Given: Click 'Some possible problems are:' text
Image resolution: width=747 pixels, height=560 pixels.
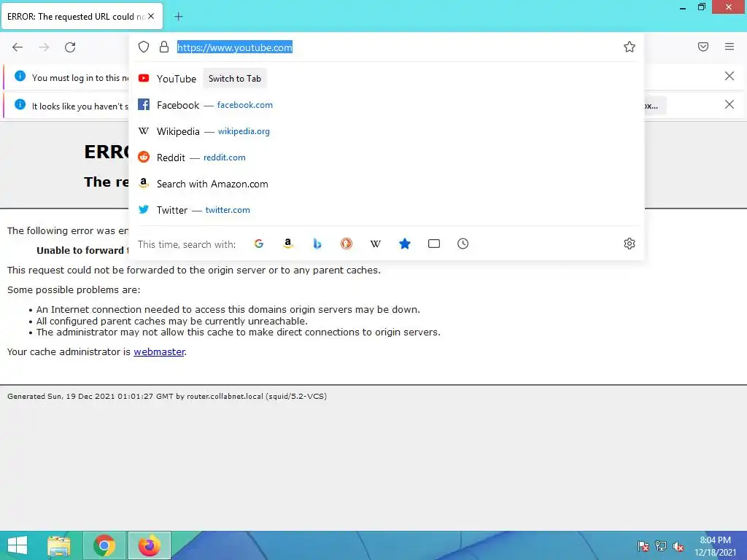Looking at the screenshot, I should click(74, 290).
